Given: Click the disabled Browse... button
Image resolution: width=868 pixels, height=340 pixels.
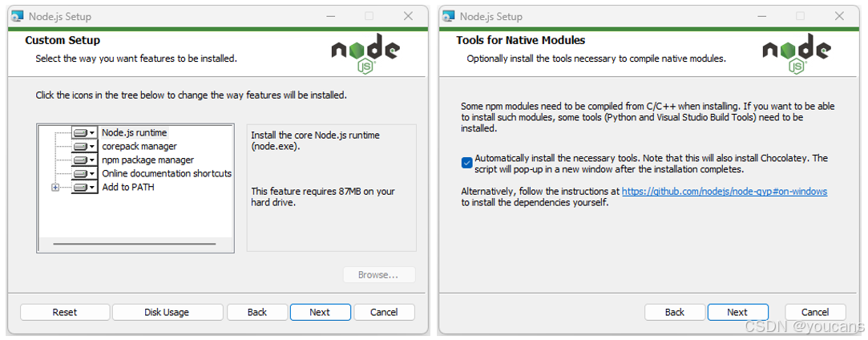Looking at the screenshot, I should 378,275.
